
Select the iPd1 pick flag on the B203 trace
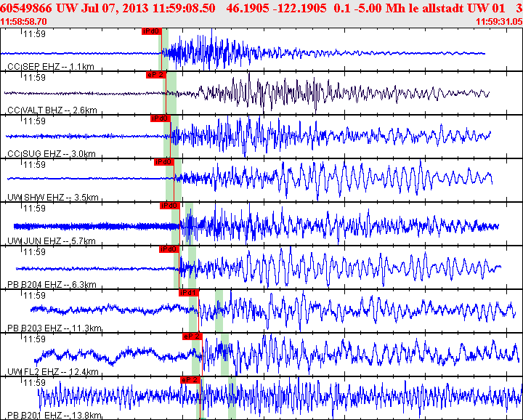tap(189, 294)
